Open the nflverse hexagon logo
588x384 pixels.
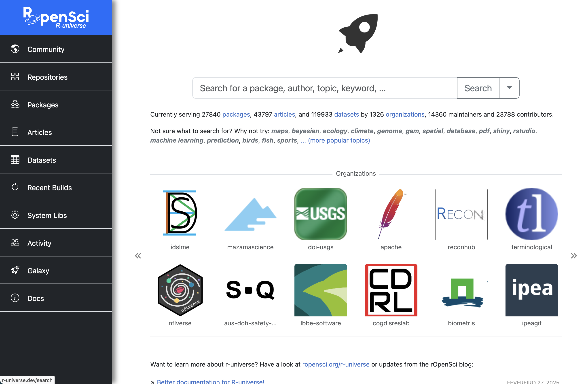[180, 290]
